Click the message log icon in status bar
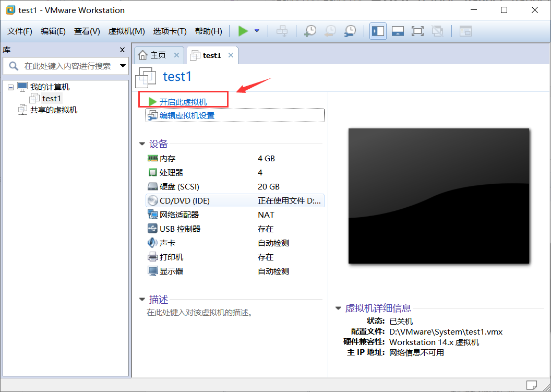Image resolution: width=551 pixels, height=392 pixels. 531,385
